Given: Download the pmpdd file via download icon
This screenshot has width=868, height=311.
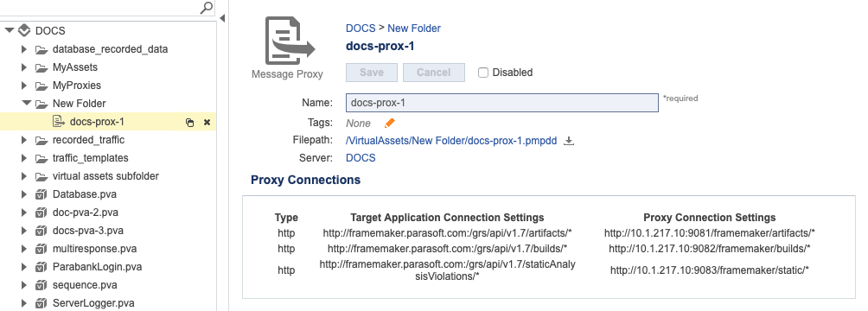Looking at the screenshot, I should pos(569,141).
